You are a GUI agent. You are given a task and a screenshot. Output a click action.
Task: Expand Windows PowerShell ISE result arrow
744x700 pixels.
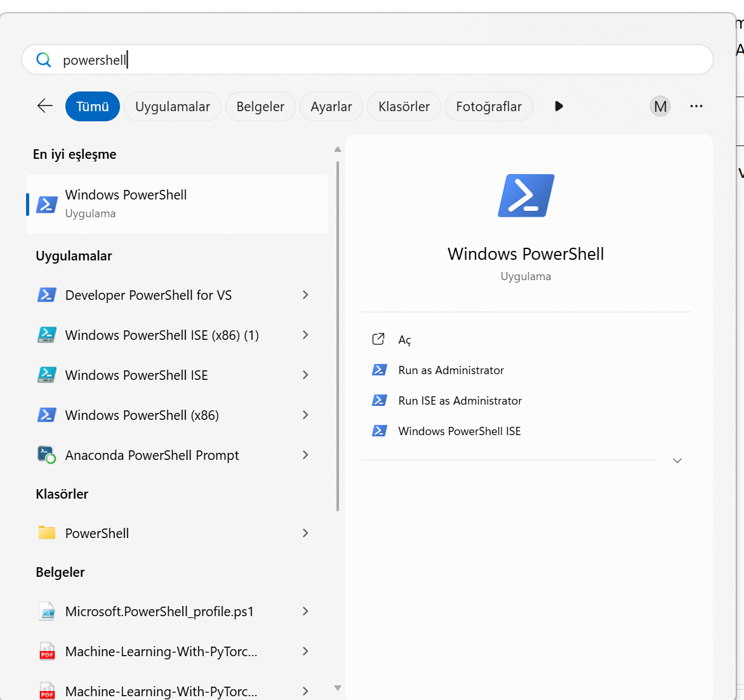coord(305,375)
